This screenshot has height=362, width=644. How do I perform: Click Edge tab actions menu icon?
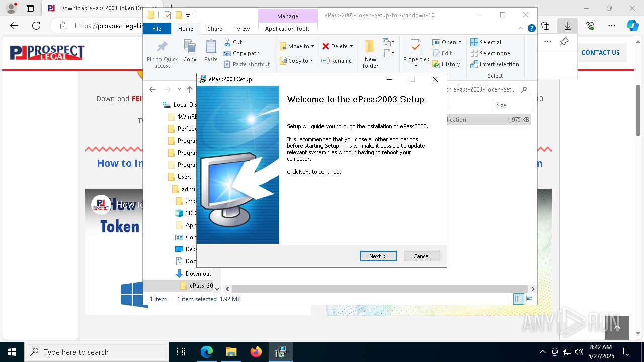[x=30, y=8]
